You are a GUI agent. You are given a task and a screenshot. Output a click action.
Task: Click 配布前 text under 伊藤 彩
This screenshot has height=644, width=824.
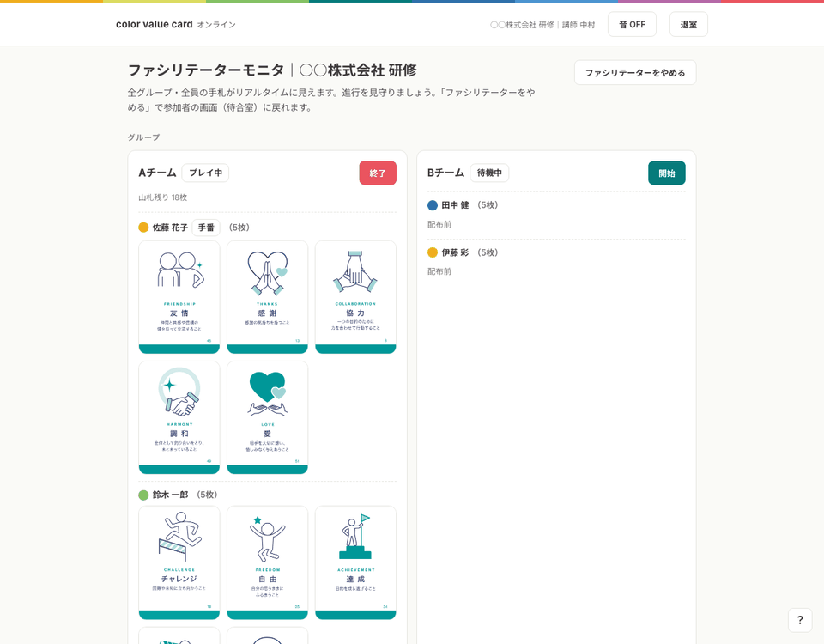pyautogui.click(x=439, y=271)
